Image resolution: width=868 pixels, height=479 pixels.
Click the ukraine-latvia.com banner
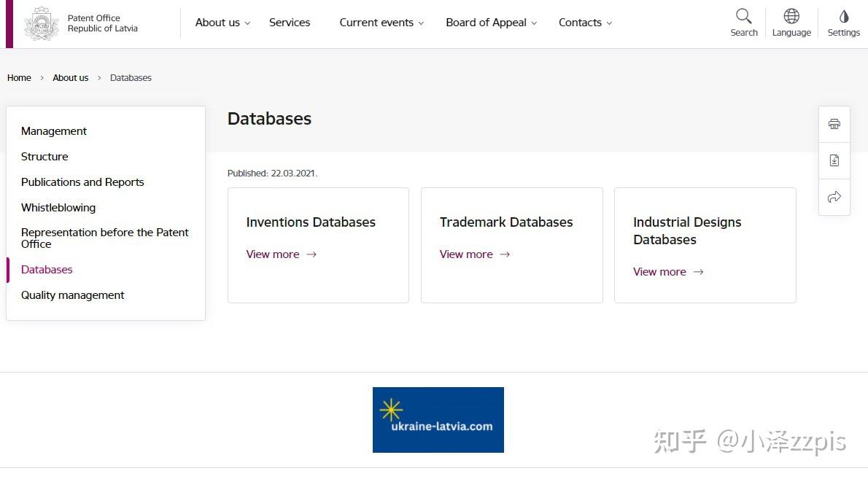pyautogui.click(x=438, y=420)
